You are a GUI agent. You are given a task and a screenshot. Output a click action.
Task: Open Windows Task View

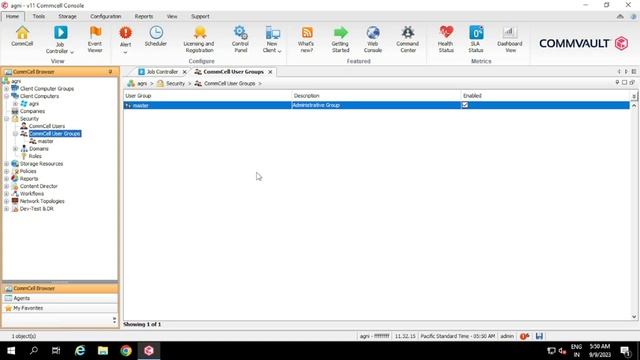click(x=56, y=351)
